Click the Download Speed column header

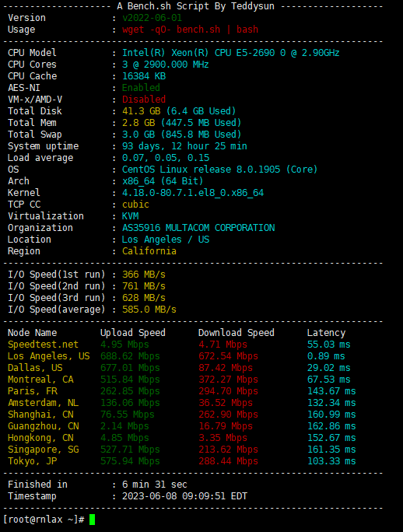(237, 333)
